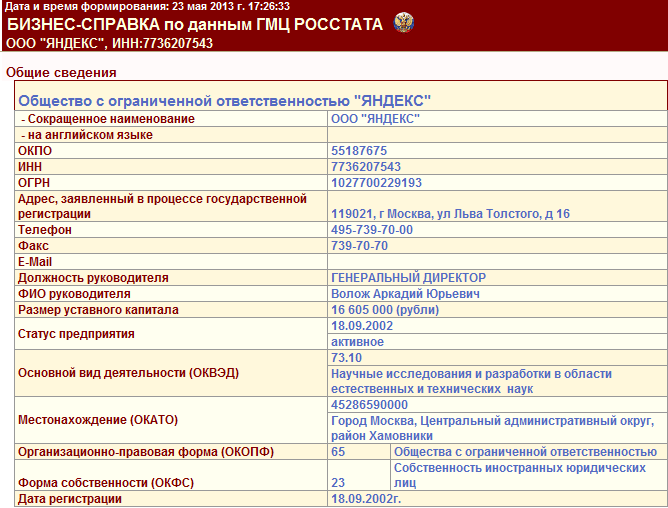Screen dimensions: 668x508
Task: Click the 'Местонахождение (ОКАТО)' label
Action: [98, 420]
